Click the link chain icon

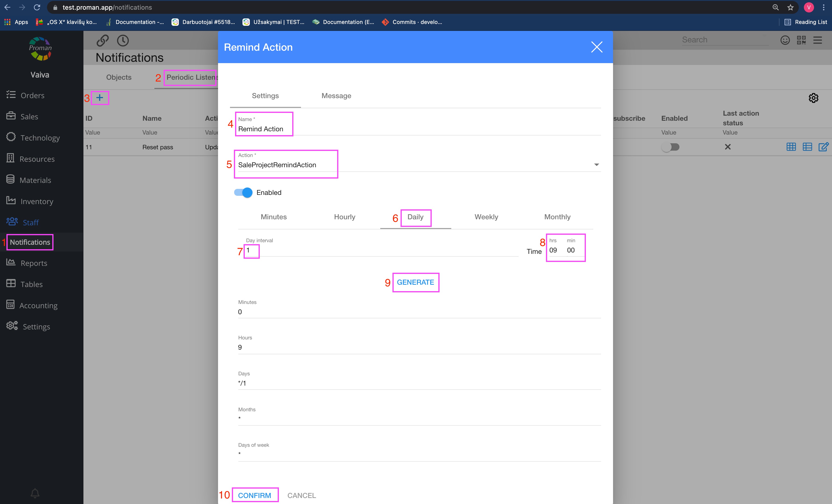[x=102, y=41]
